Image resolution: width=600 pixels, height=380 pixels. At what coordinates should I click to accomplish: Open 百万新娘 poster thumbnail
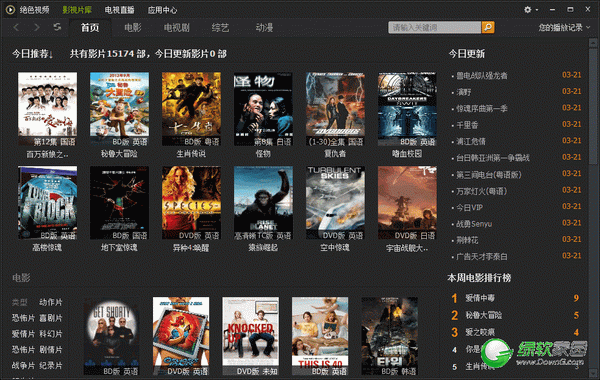(47, 109)
